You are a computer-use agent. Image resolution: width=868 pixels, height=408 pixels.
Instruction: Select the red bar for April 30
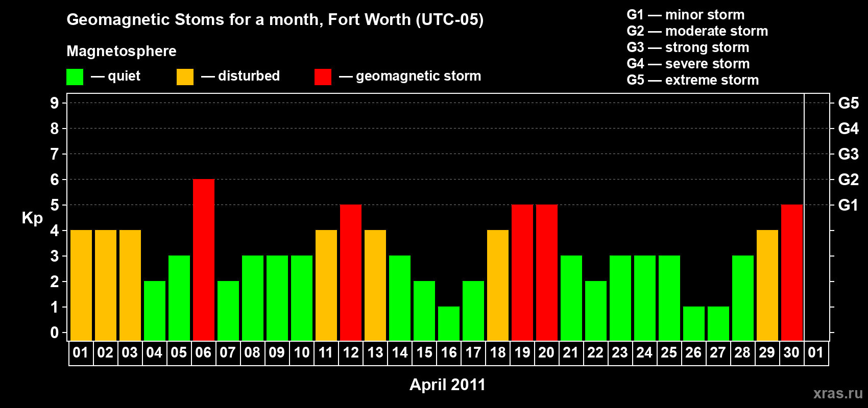click(x=792, y=272)
